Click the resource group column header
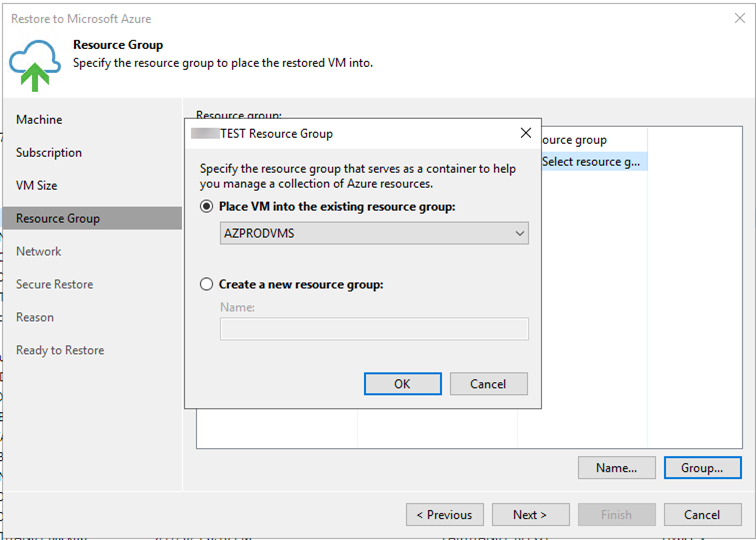The image size is (756, 540). [594, 140]
